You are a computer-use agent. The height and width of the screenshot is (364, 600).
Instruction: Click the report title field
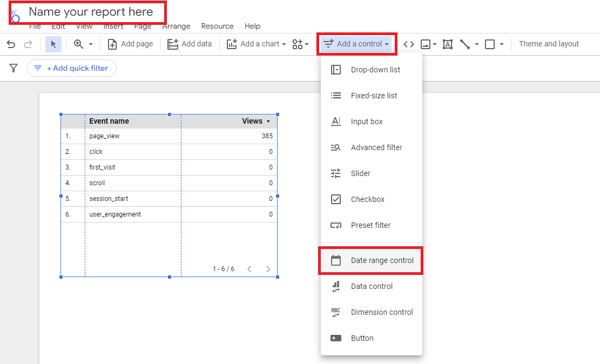[91, 12]
